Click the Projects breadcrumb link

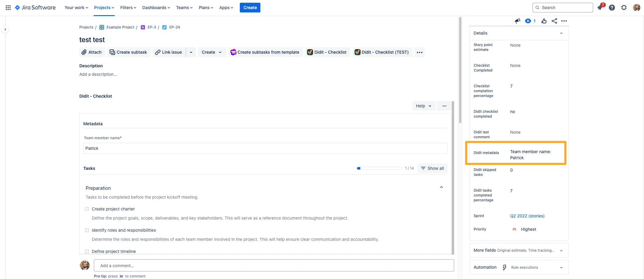[x=86, y=27]
